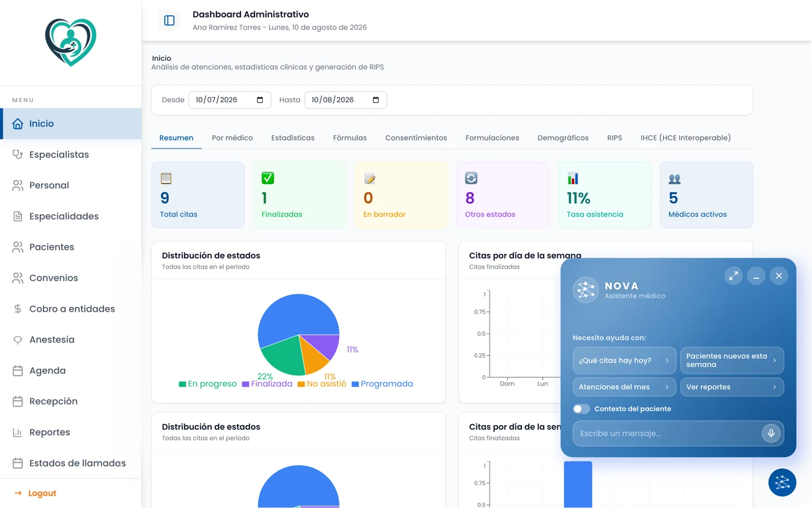Screen dimensions: 812x508
Task: Click the Estados de llamadas calendar icon
Action: tap(18, 463)
